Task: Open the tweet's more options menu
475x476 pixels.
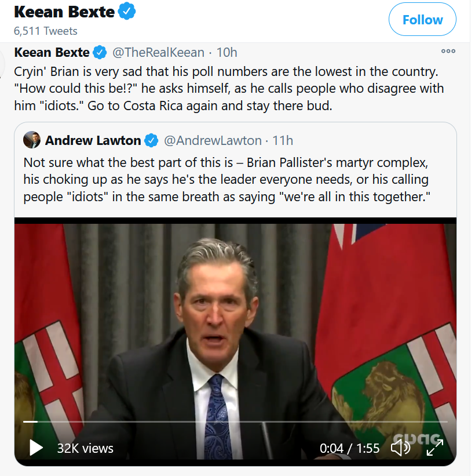Action: click(x=448, y=51)
